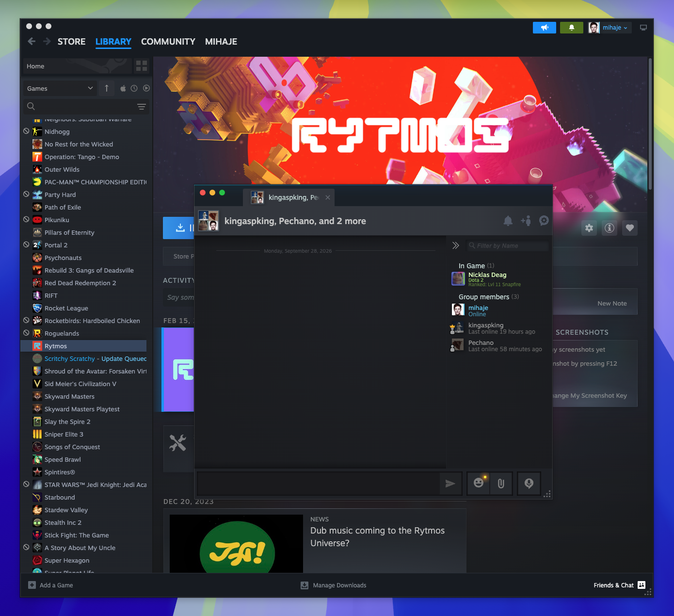Click in the chat message input field
The width and height of the screenshot is (674, 616).
click(318, 483)
